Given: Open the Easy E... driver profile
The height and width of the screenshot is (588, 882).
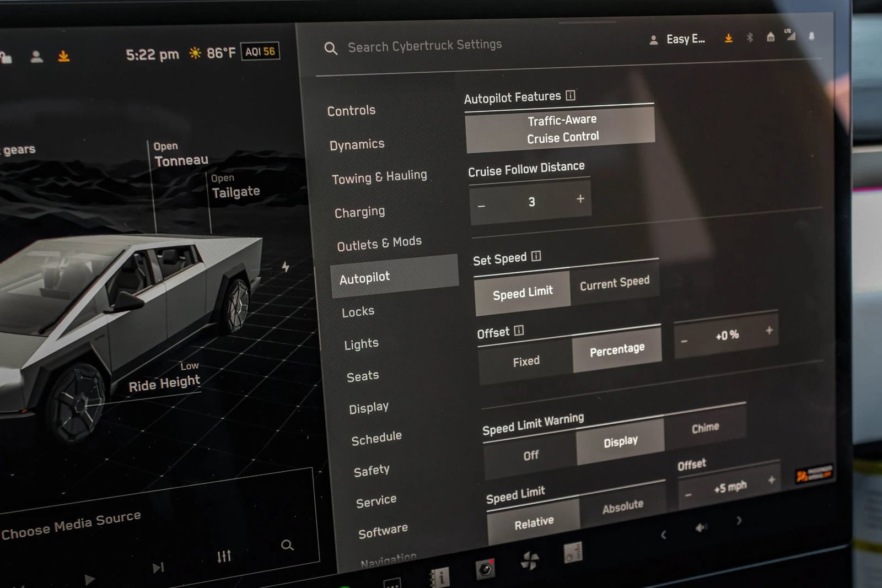Looking at the screenshot, I should (677, 39).
